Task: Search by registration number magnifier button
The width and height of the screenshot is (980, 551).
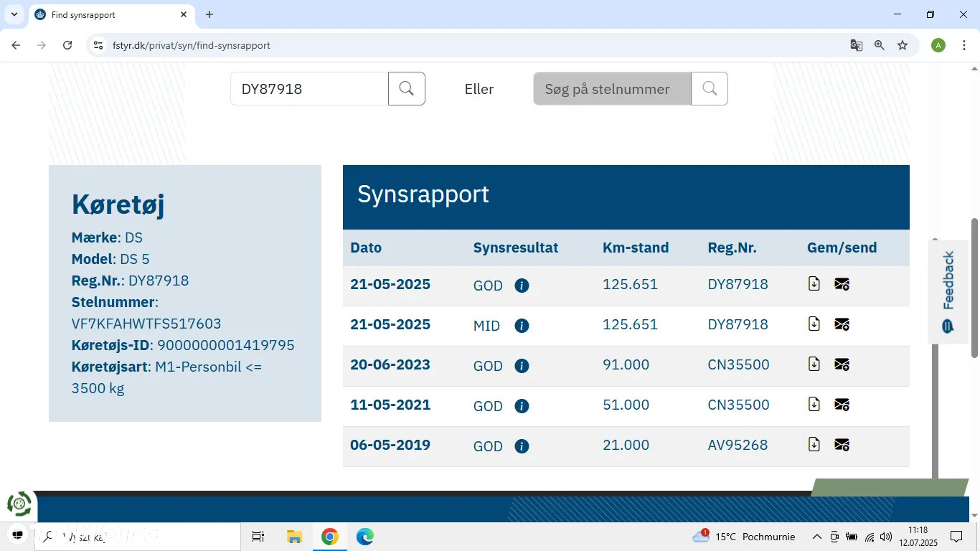Action: [407, 89]
